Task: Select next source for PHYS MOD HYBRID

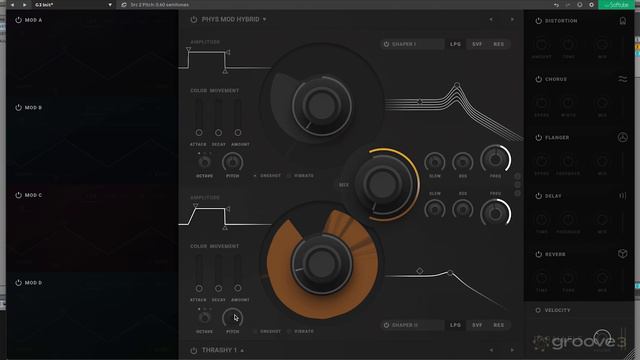Action: click(512, 19)
